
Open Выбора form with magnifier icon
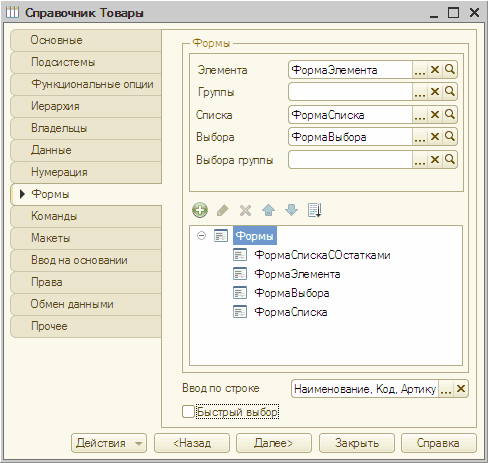tap(450, 137)
